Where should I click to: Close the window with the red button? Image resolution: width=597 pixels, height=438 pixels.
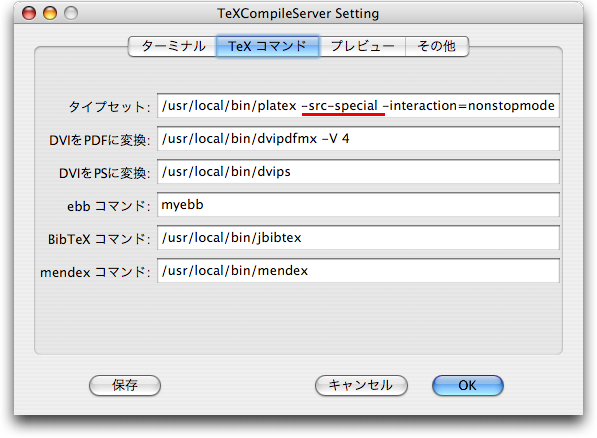point(29,13)
